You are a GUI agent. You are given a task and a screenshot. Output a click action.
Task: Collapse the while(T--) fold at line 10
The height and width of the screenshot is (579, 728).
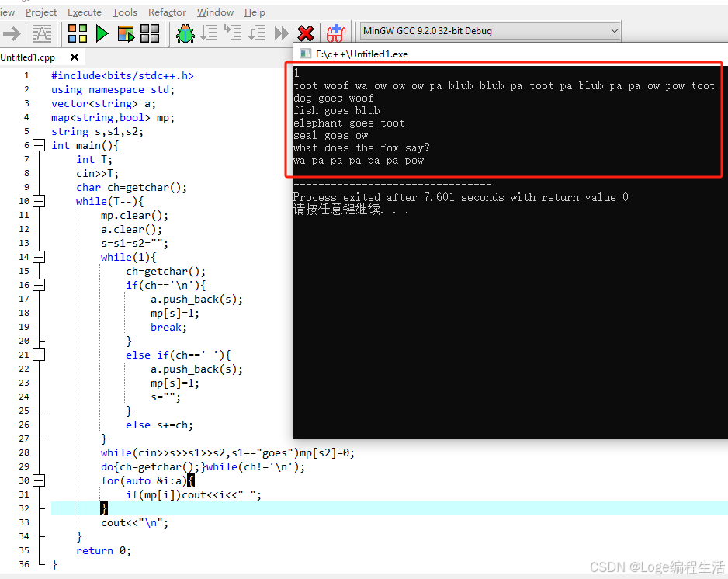point(39,201)
